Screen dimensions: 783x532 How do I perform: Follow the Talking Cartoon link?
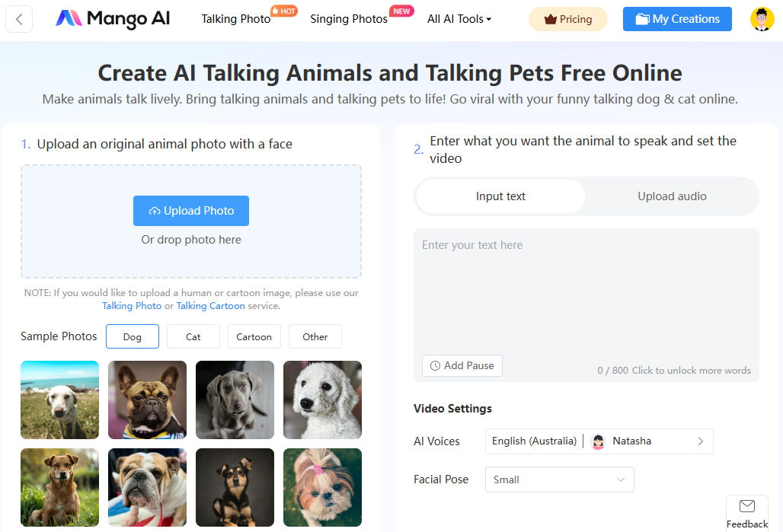click(x=211, y=305)
